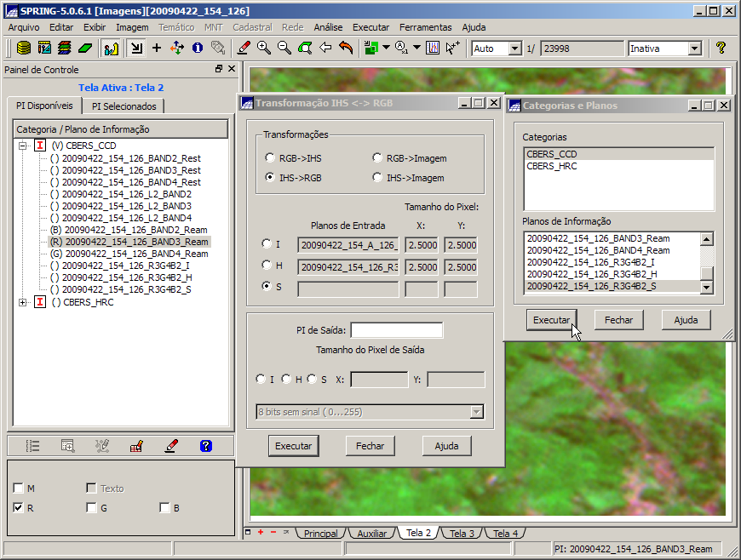This screenshot has height=560, width=741.
Task: Click Fechar in the Transformação IHS dialog
Action: (x=370, y=446)
